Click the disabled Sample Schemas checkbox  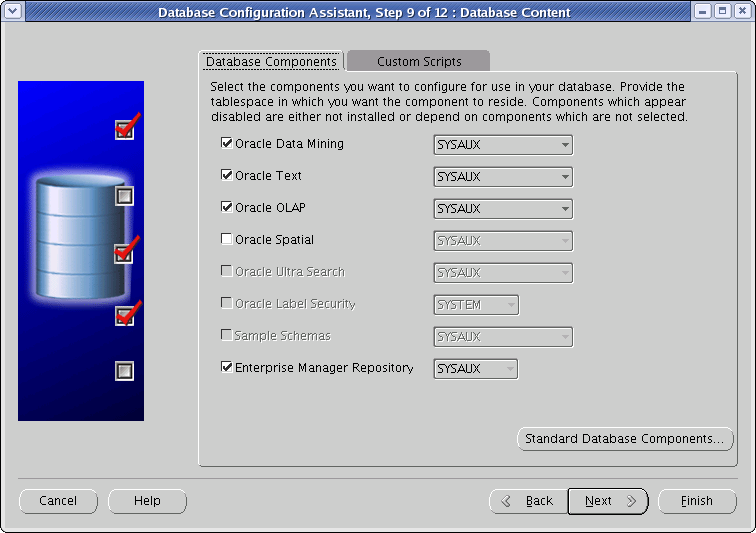[x=227, y=335]
